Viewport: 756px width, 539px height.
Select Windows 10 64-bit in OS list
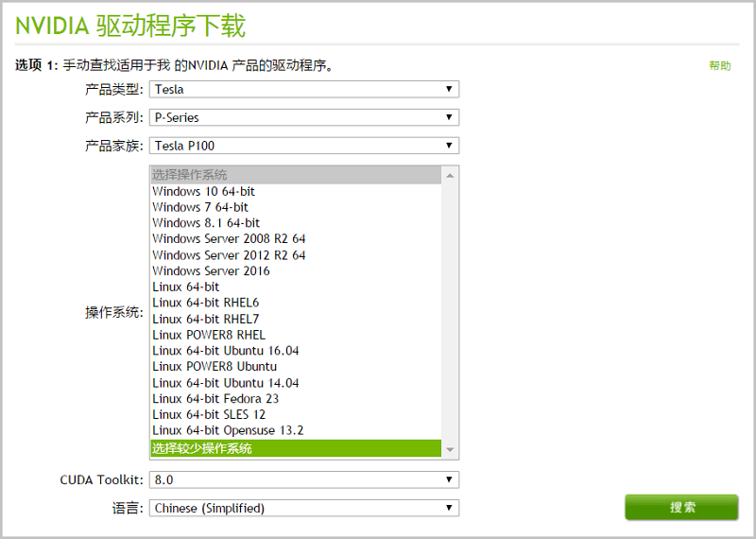pos(296,192)
